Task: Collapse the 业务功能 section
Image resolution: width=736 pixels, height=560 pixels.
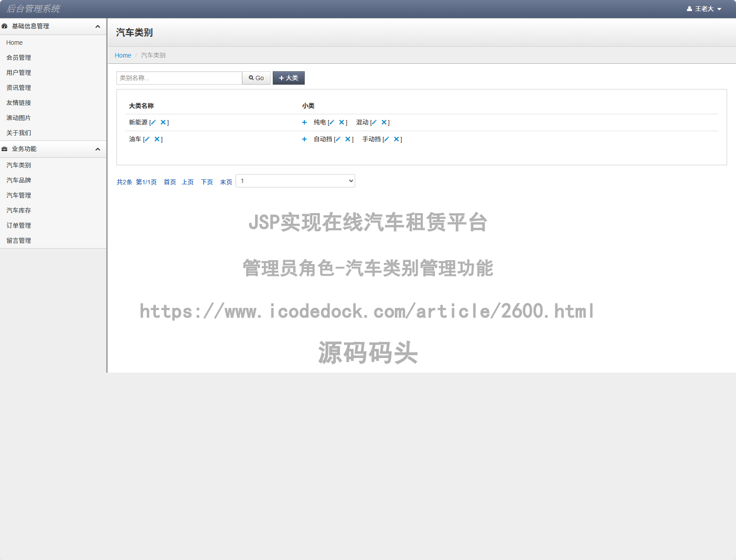Action: point(97,149)
